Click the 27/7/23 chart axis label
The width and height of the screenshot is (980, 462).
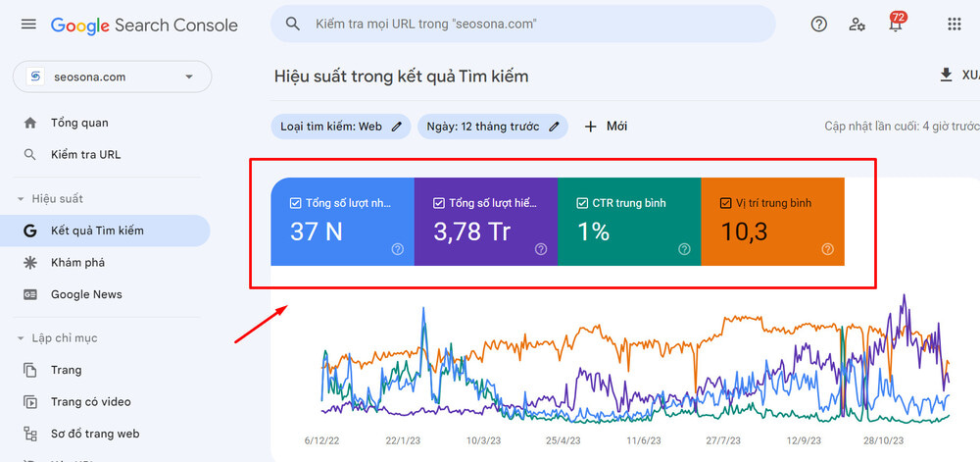pyautogui.click(x=724, y=440)
